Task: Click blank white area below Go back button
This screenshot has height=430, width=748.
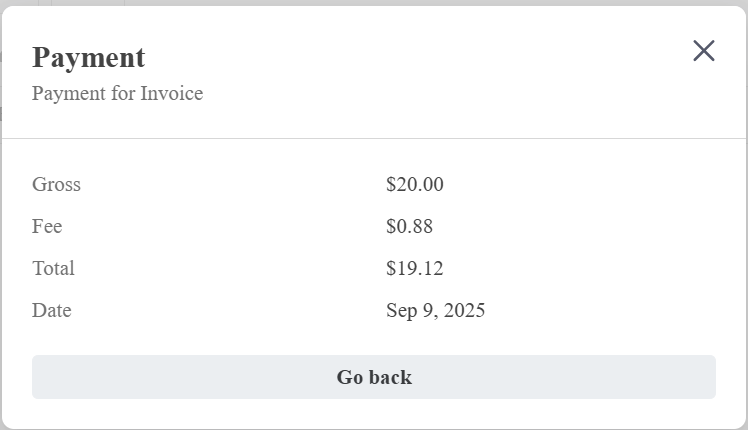Action: coord(374,414)
